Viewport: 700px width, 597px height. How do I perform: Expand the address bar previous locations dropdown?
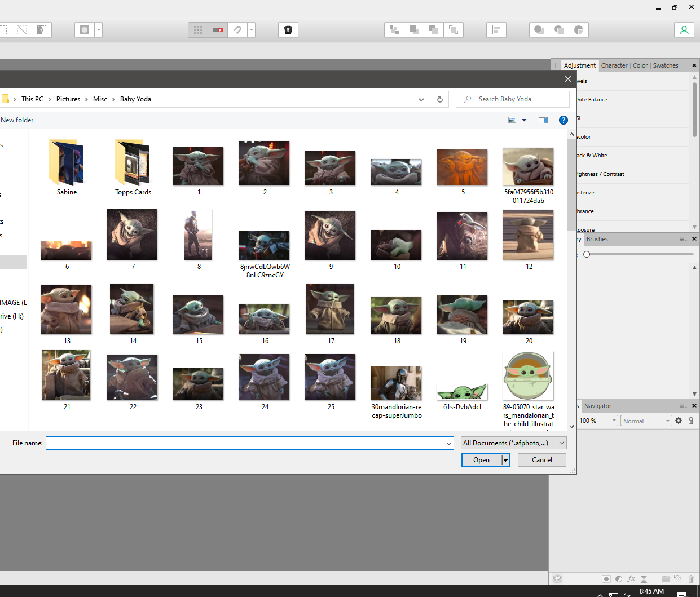point(421,99)
